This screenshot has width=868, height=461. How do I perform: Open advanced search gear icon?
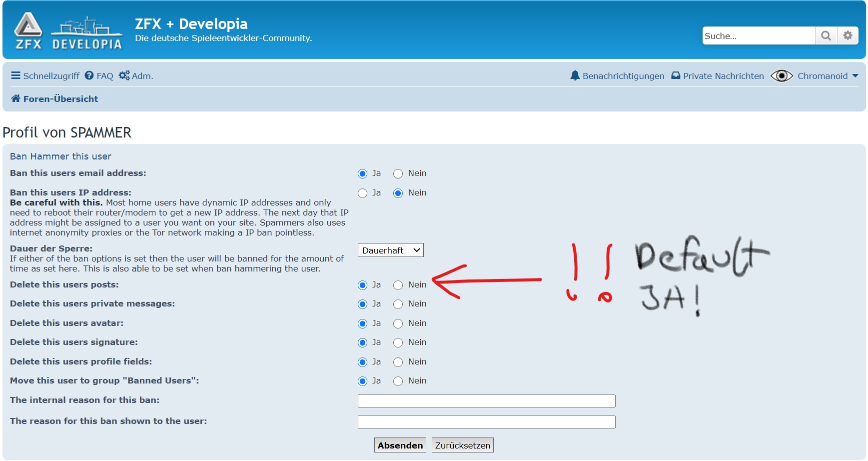point(848,36)
